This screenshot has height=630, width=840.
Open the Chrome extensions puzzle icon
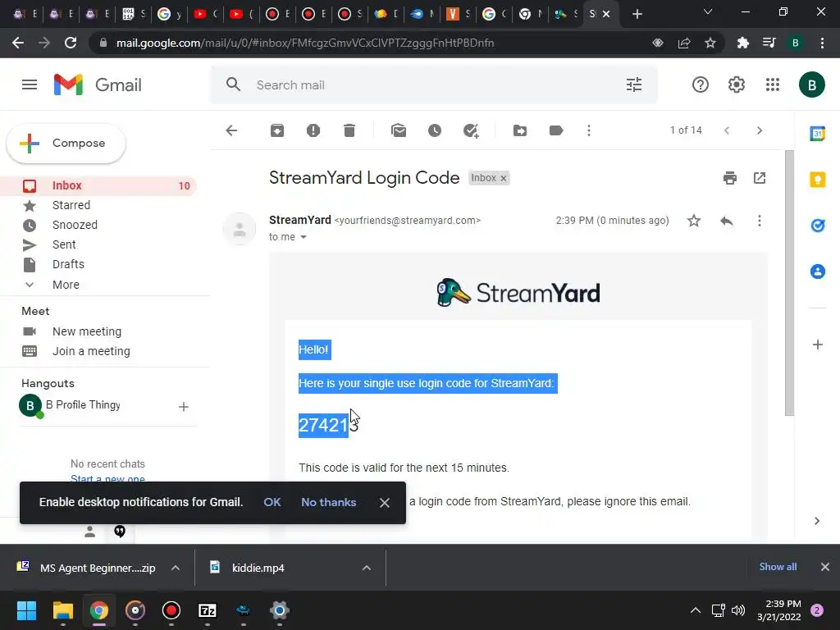742,43
